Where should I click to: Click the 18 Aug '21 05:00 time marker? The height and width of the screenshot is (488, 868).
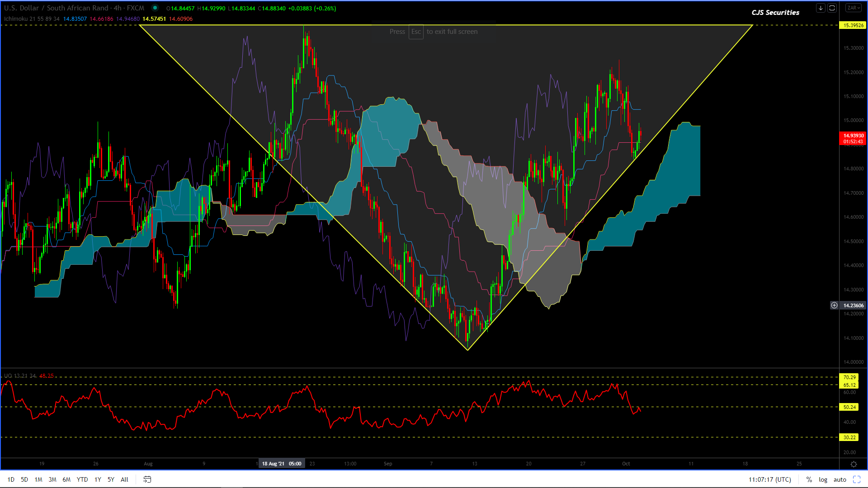282,464
